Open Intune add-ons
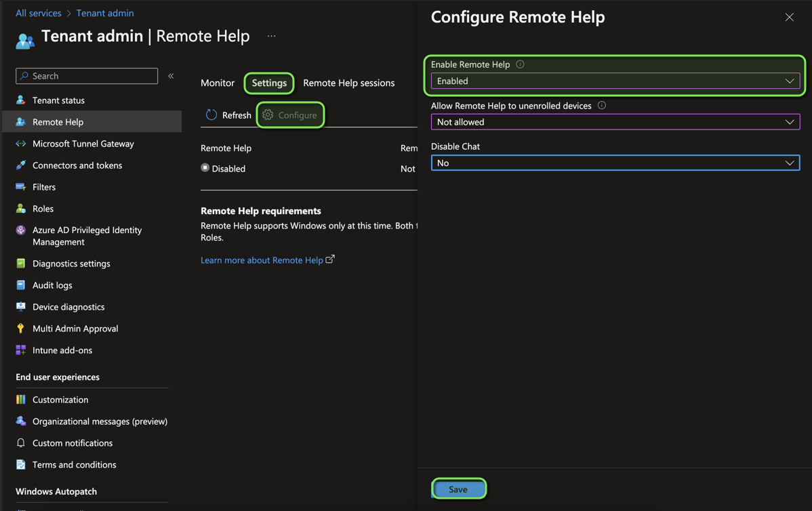 tap(62, 350)
